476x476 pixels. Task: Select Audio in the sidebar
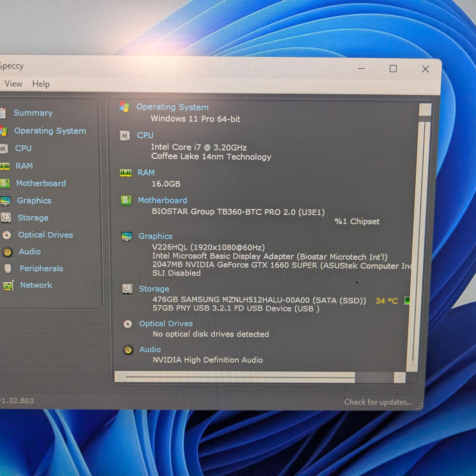30,251
